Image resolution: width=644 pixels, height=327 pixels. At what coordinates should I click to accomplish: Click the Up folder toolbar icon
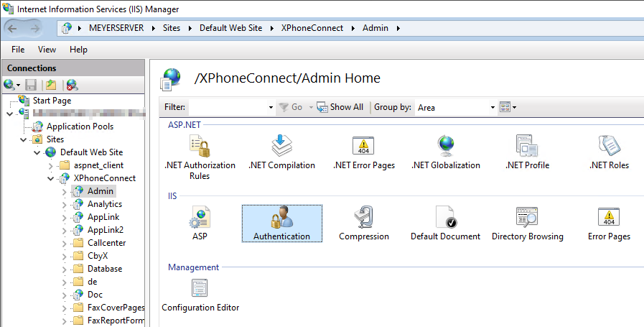[51, 85]
